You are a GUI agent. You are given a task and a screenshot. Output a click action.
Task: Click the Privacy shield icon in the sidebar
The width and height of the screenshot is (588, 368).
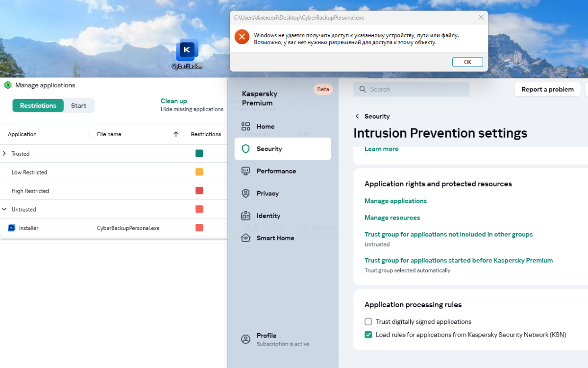click(x=246, y=194)
